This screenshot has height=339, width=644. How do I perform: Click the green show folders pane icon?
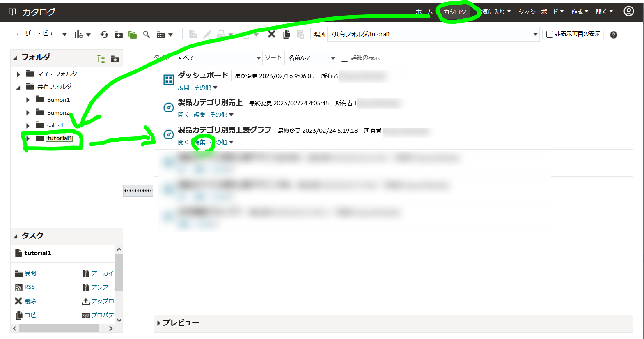click(x=132, y=35)
